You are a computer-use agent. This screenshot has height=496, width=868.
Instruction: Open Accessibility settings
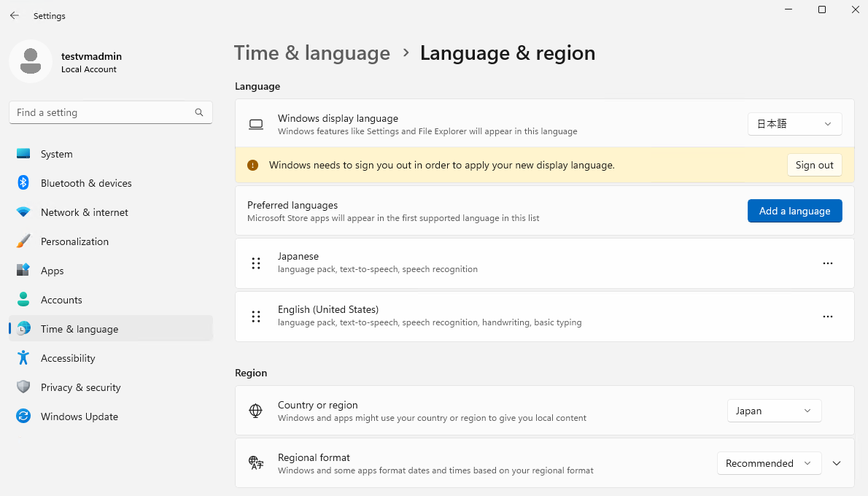(111, 357)
